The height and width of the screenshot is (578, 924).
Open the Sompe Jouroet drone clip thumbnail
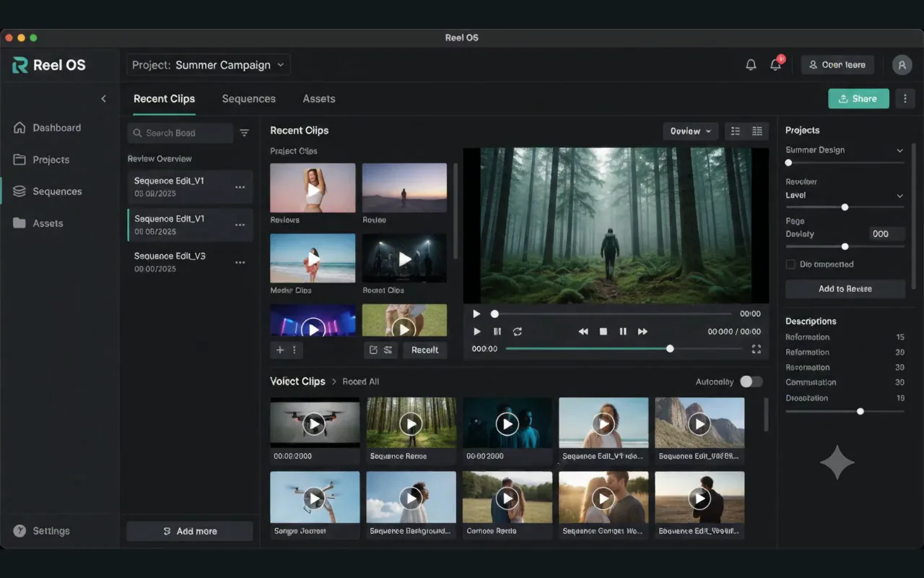point(315,497)
